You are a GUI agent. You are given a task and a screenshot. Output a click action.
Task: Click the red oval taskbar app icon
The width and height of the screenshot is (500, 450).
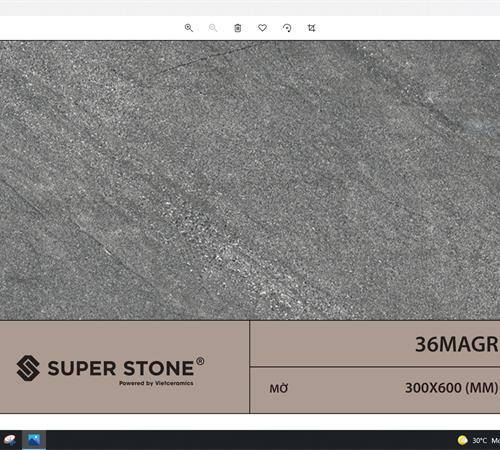pyautogui.click(x=10, y=440)
